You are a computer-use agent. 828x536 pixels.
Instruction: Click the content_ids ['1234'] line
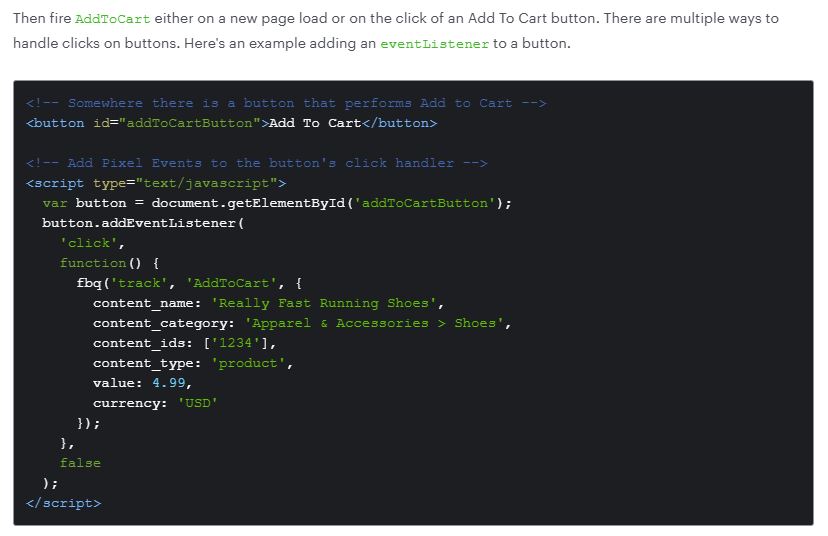point(185,343)
